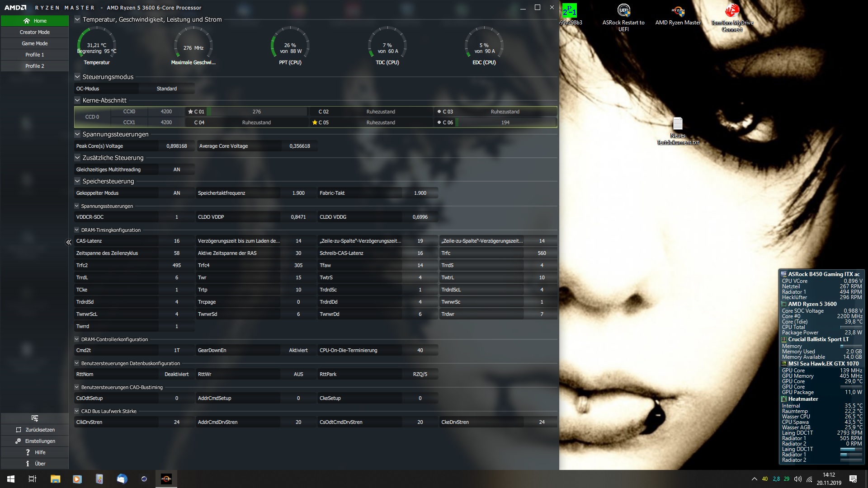Click the sidebar collapse double-chevron icon
The image size is (868, 488).
click(69, 242)
